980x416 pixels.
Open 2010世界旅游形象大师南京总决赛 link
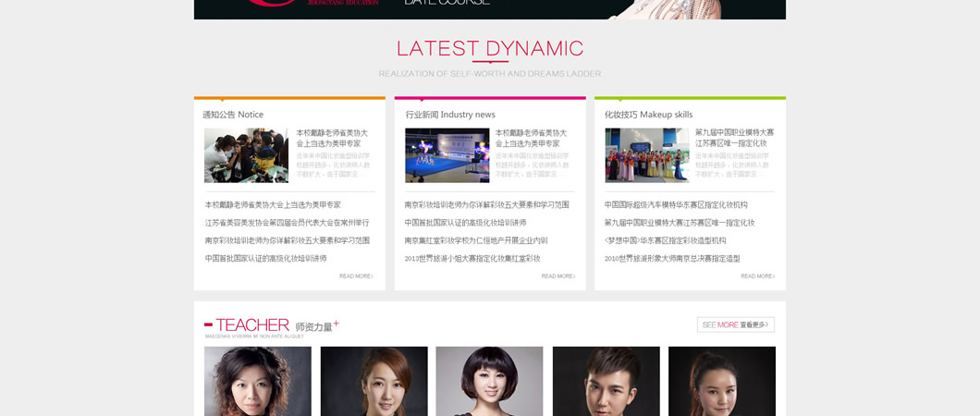[672, 259]
